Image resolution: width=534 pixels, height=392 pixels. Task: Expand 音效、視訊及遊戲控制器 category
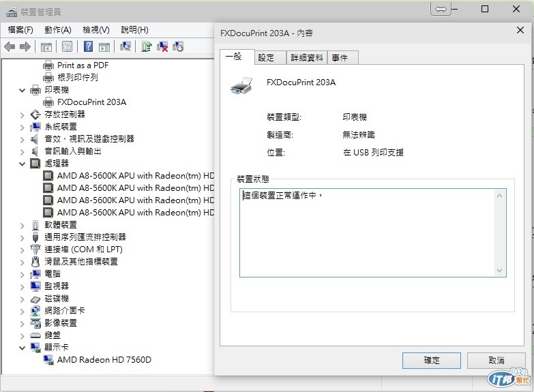pyautogui.click(x=22, y=139)
